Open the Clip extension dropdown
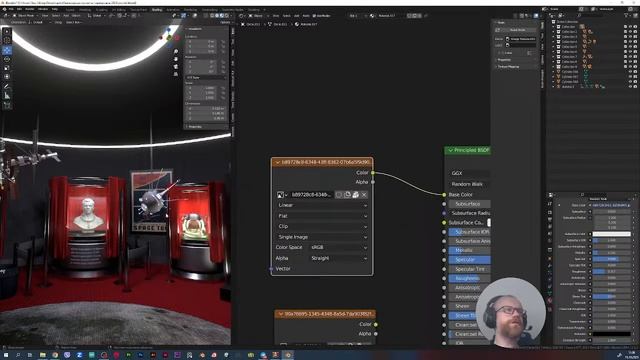This screenshot has height=360, width=640. [322, 226]
